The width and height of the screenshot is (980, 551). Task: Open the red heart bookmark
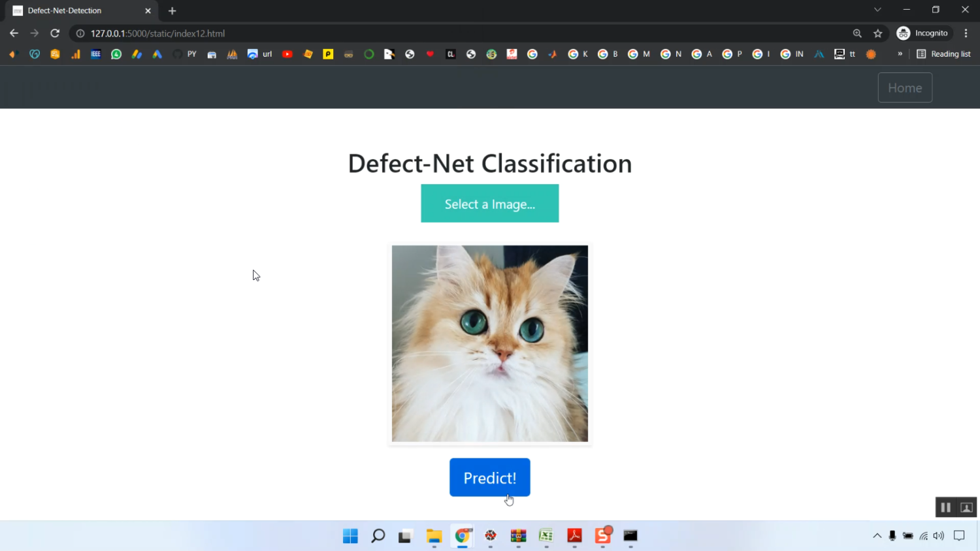pyautogui.click(x=430, y=54)
